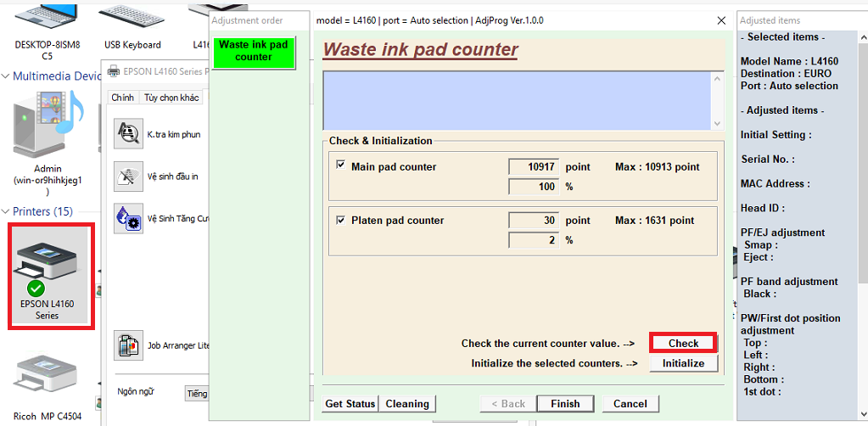
Task: Click Head ID entry in Adjusted items
Action: (762, 208)
